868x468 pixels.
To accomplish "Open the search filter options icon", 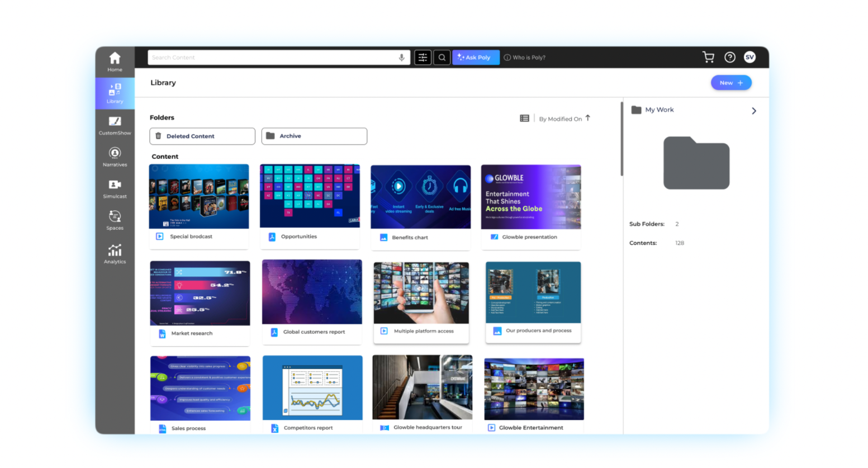I will point(423,57).
